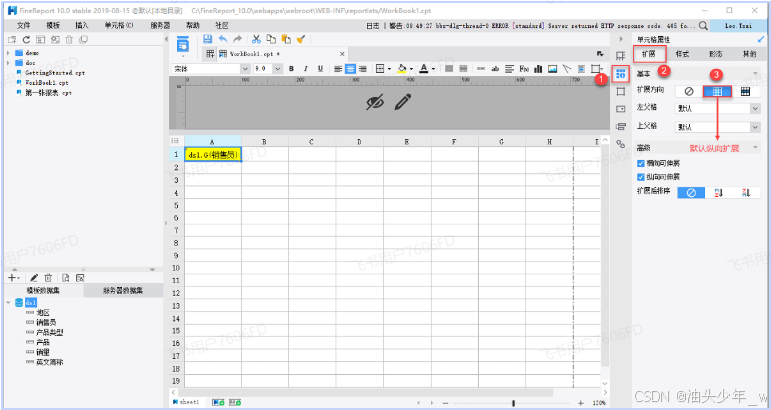Open the hyperlink panel chain icon

point(621,144)
